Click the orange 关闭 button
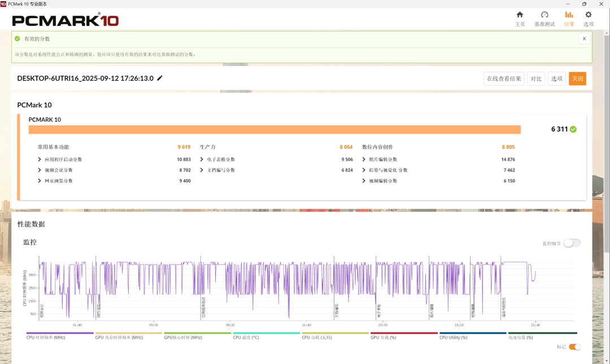Viewport: 610px width, 364px height. (x=577, y=78)
